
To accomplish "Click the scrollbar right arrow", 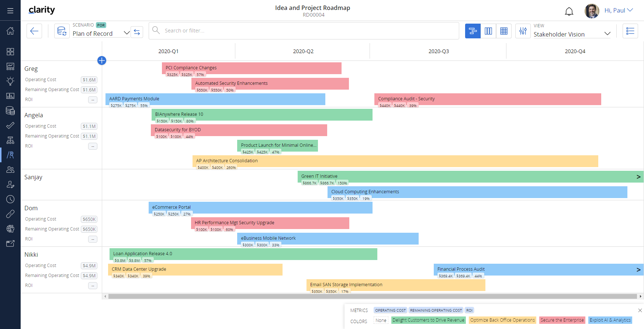I will tap(641, 296).
